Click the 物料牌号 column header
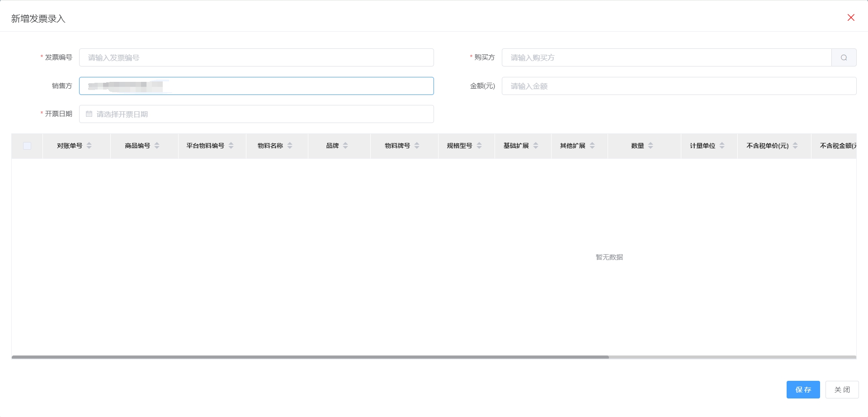This screenshot has height=417, width=868. [397, 146]
